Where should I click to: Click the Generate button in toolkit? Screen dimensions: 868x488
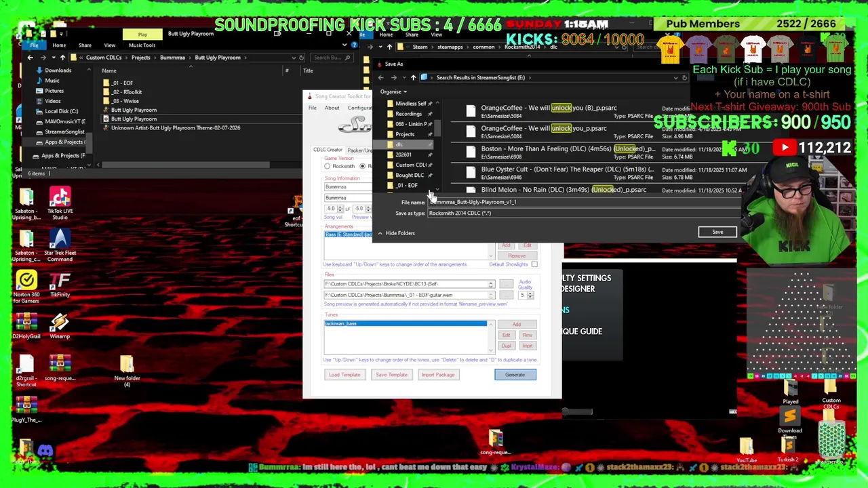point(515,375)
